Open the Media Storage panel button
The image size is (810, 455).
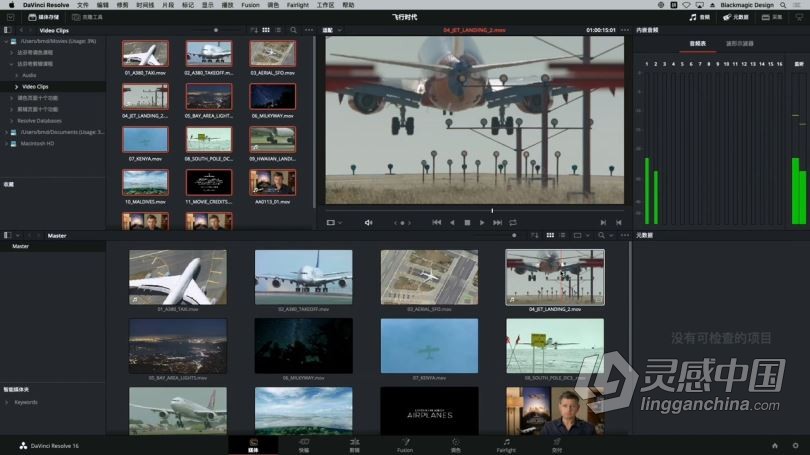(43, 17)
